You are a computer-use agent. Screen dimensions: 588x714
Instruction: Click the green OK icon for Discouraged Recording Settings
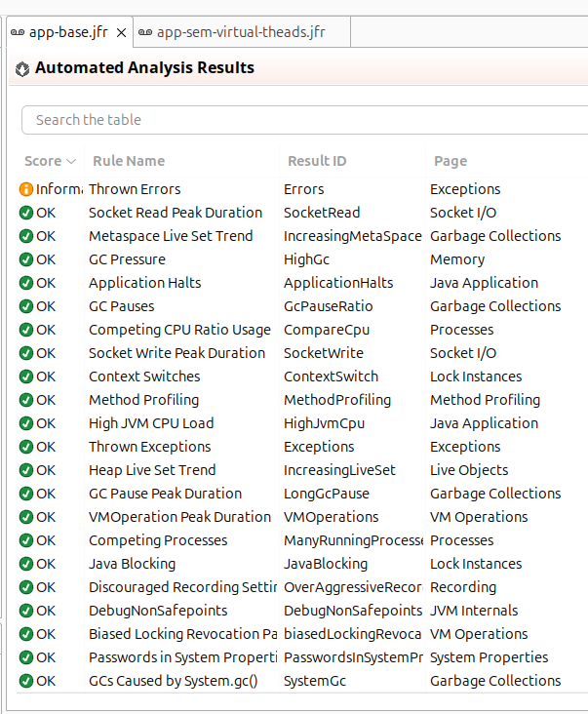pyautogui.click(x=26, y=587)
